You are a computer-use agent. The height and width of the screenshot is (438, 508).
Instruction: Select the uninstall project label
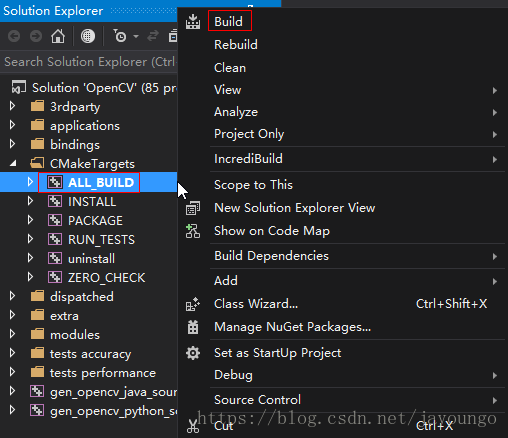(x=91, y=259)
